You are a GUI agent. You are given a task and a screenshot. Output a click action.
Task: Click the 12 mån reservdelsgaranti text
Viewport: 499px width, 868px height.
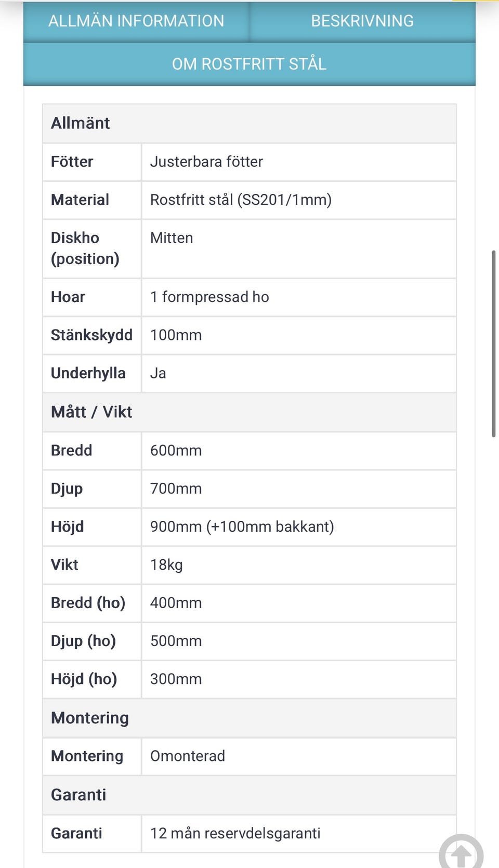tap(235, 833)
